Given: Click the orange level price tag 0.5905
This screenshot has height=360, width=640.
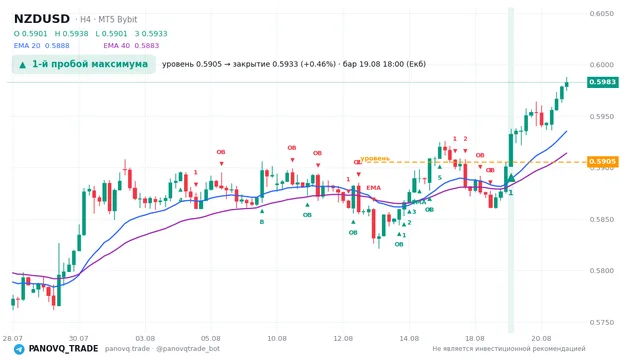Looking at the screenshot, I should (x=602, y=162).
